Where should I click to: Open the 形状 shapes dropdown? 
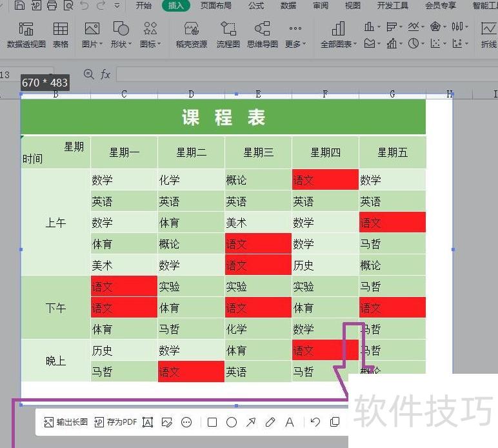(x=121, y=35)
